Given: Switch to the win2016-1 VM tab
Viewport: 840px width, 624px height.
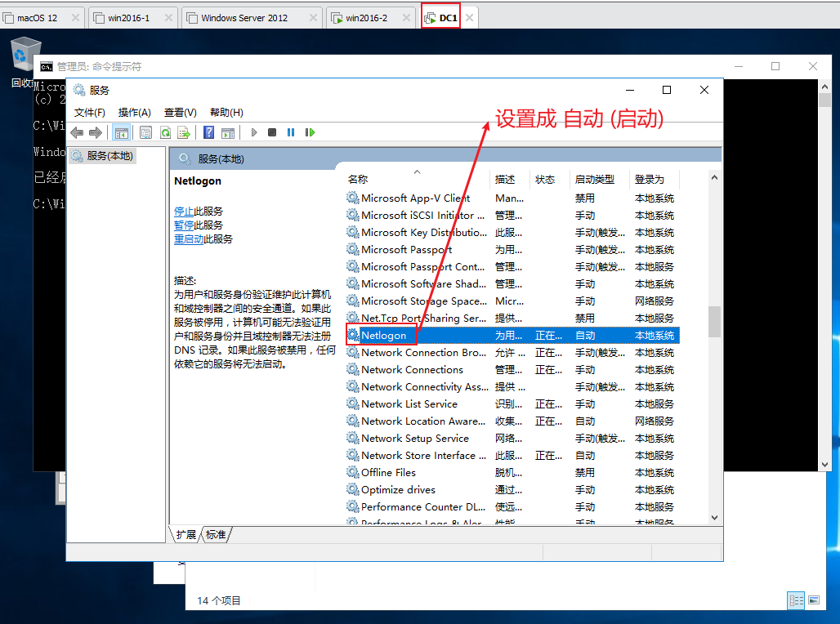Looking at the screenshot, I should pos(128,18).
